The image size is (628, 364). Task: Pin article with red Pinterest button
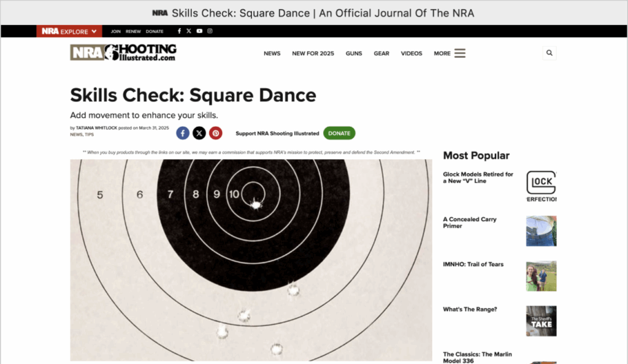[215, 133]
